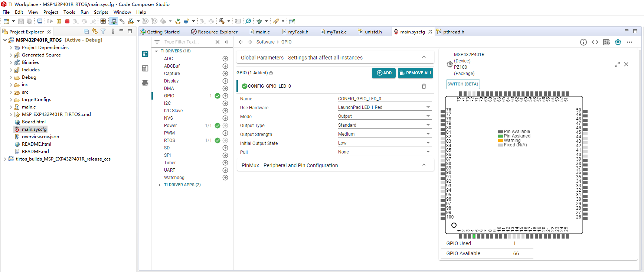Click the Pin Assigned green legend swatch
Viewport: 644px width, 272px height.
click(x=500, y=136)
